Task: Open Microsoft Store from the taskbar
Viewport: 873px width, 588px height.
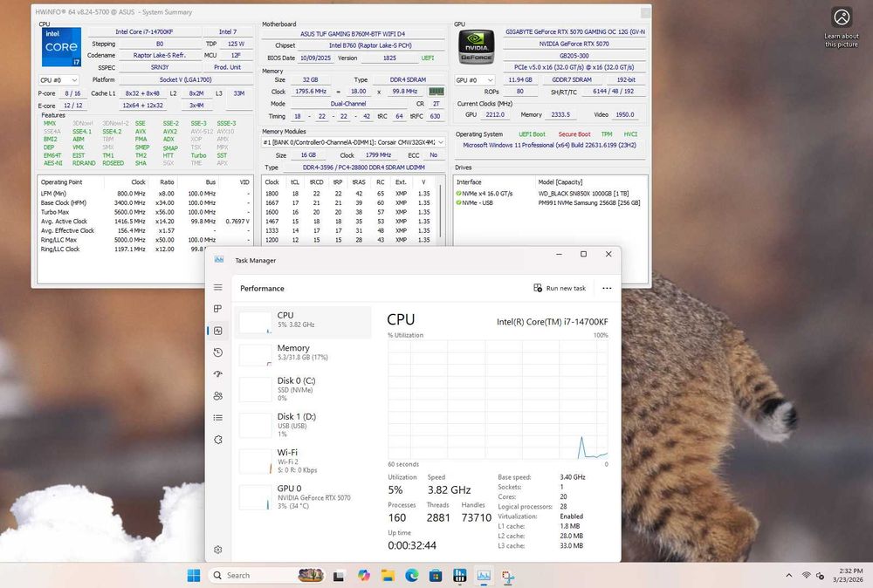Action: click(436, 575)
